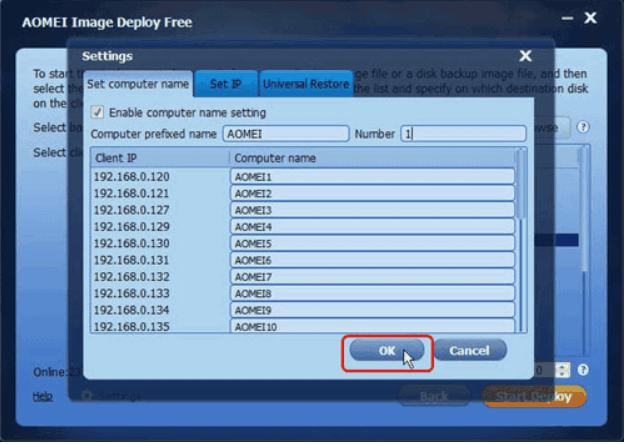Select client IP 192.168.0.134
The height and width of the screenshot is (444, 626).
(x=131, y=310)
